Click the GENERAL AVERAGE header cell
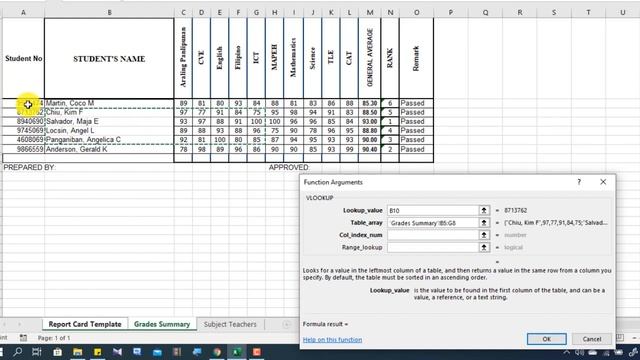640x360 pixels. coord(370,59)
